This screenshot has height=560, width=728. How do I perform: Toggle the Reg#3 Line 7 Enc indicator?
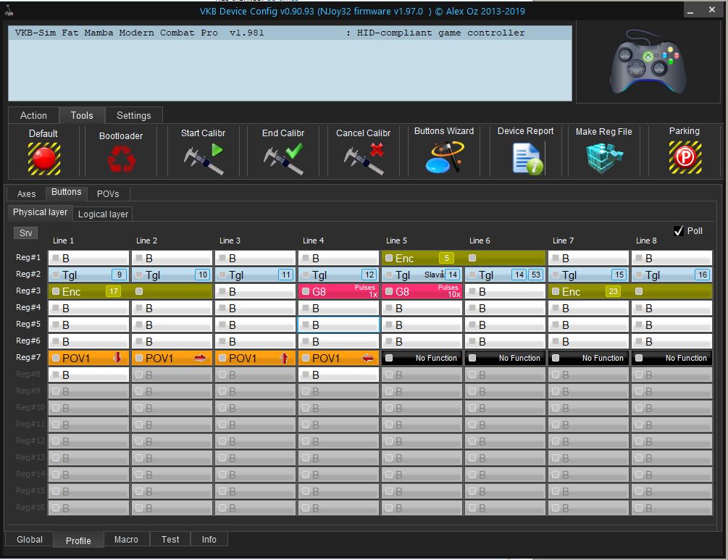tap(556, 291)
